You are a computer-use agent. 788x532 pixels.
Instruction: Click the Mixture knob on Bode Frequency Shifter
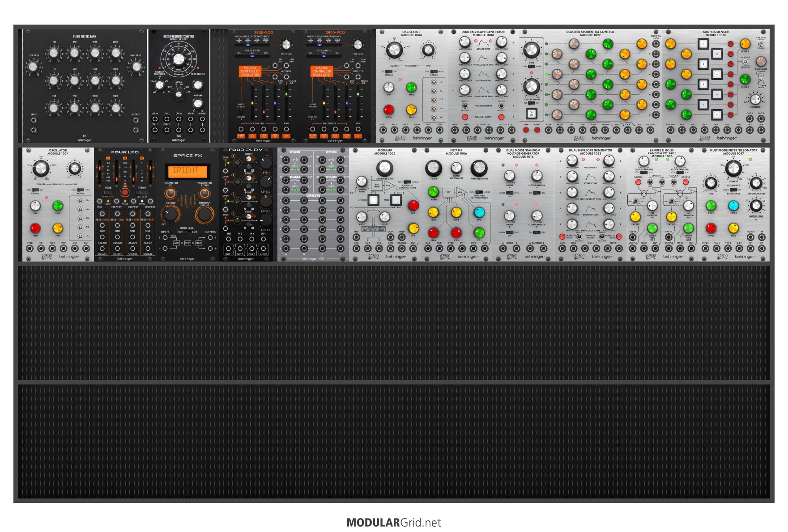197,103
